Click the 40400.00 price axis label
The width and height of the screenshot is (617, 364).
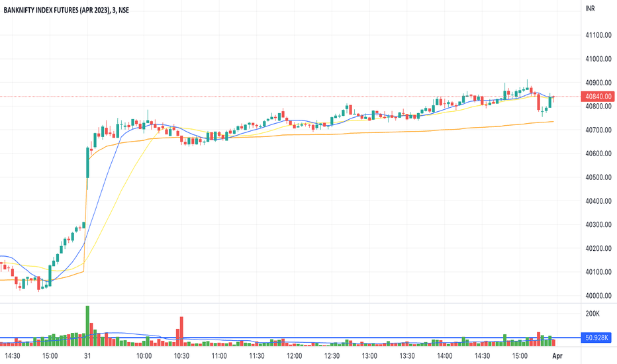coord(598,201)
